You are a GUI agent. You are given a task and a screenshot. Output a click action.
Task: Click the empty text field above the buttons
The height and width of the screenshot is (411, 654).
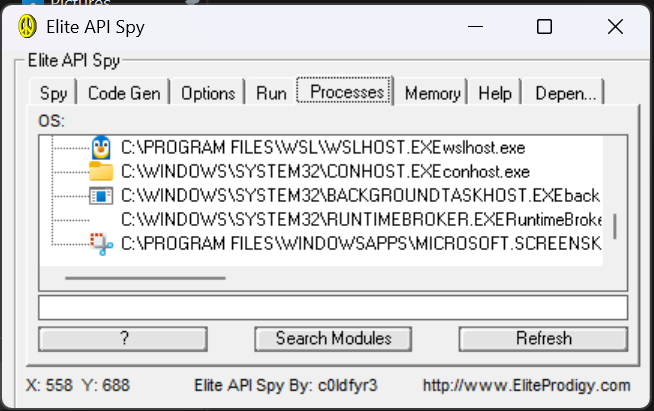tap(333, 308)
